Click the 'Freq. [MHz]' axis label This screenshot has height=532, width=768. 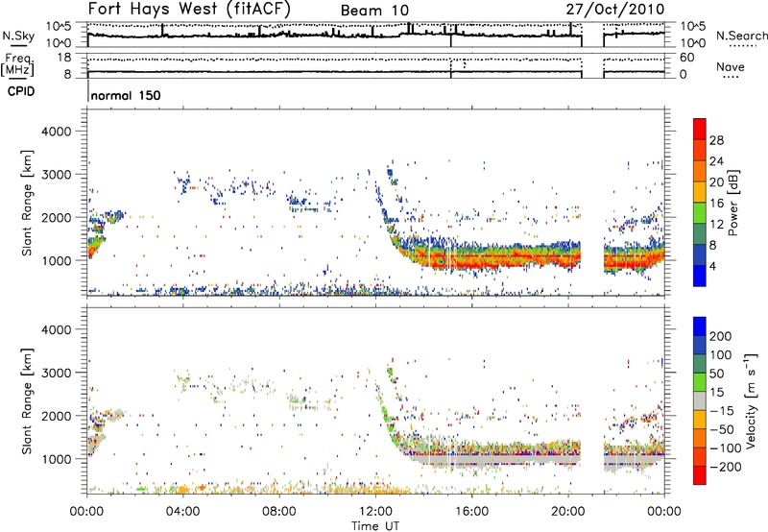pos(18,65)
